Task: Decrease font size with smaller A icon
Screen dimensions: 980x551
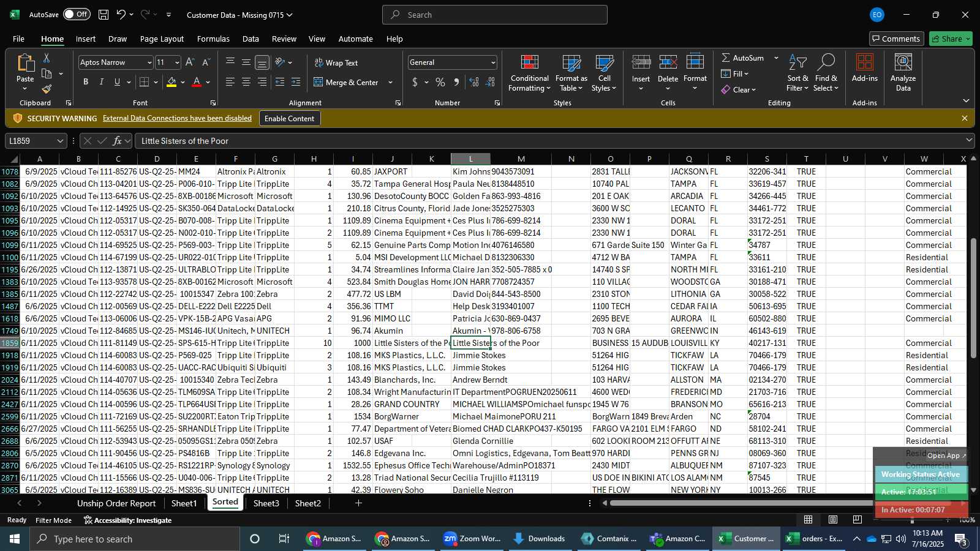Action: 205,62
